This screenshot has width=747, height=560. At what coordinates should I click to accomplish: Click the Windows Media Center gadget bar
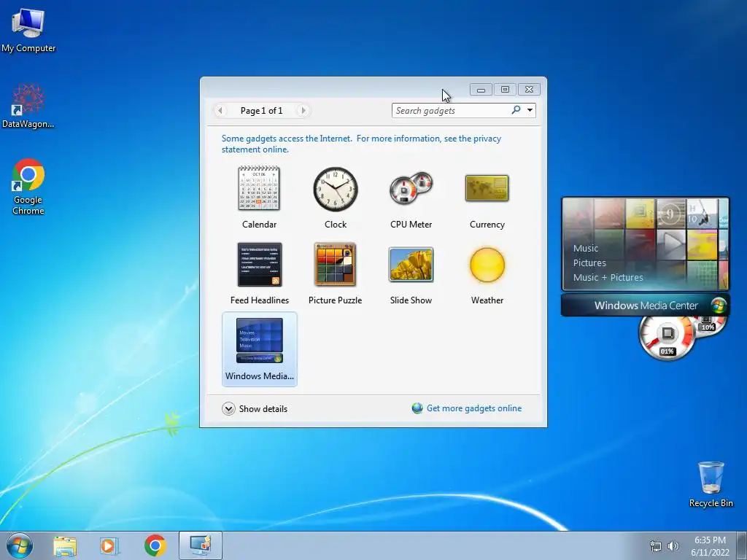645,306
